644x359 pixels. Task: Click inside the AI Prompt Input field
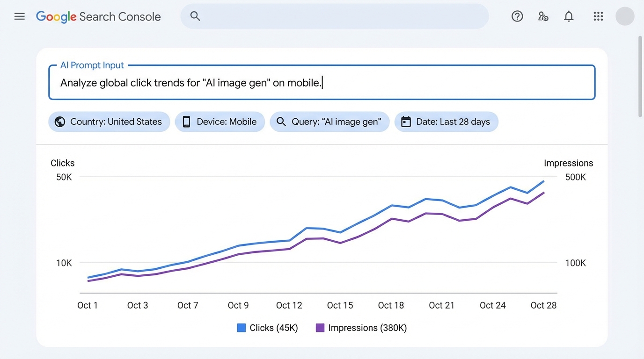coord(322,82)
